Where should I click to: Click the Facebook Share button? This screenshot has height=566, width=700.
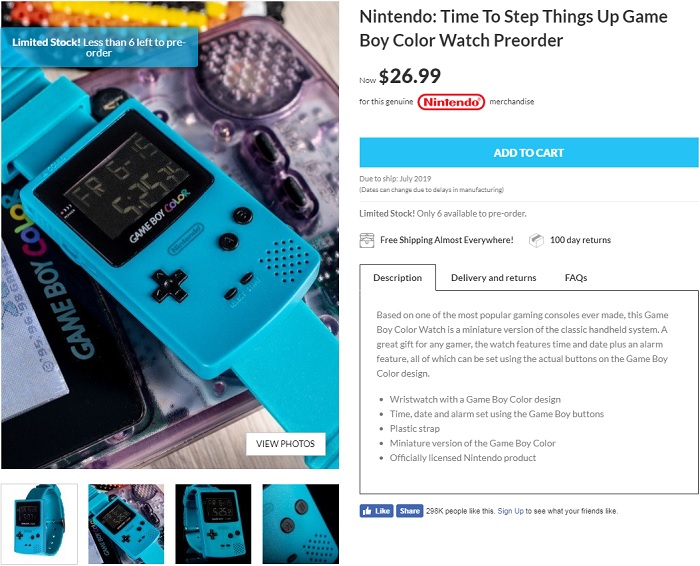(409, 511)
